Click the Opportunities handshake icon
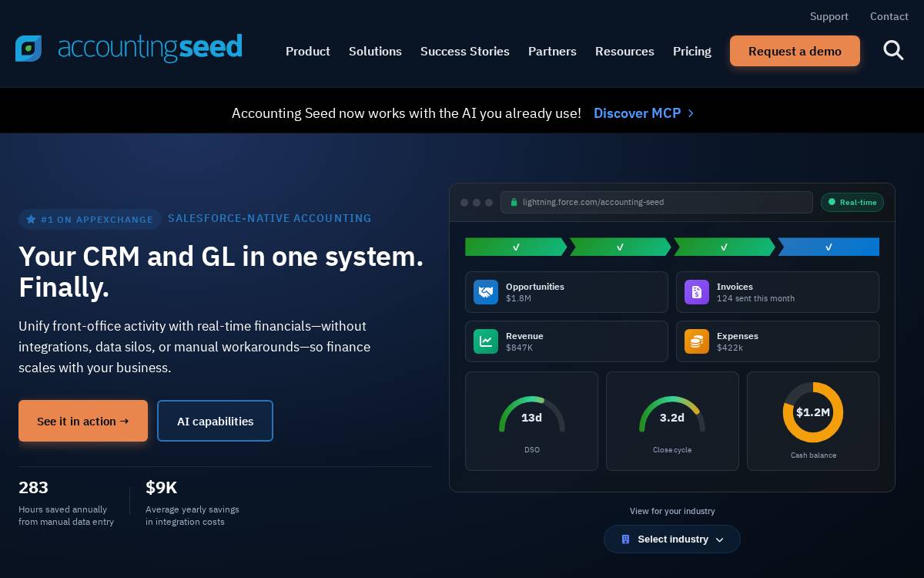924x578 pixels. pyautogui.click(x=486, y=292)
